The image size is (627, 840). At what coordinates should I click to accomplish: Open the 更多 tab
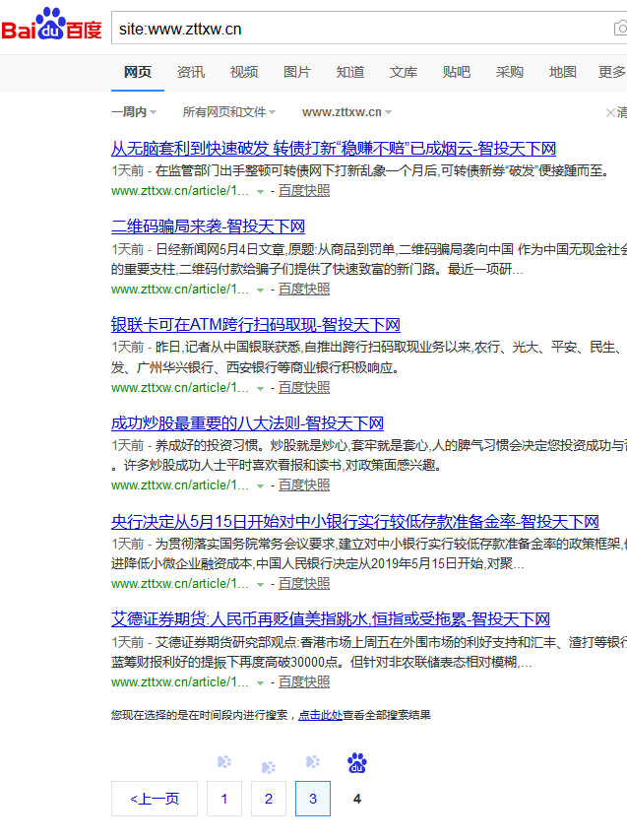point(612,72)
